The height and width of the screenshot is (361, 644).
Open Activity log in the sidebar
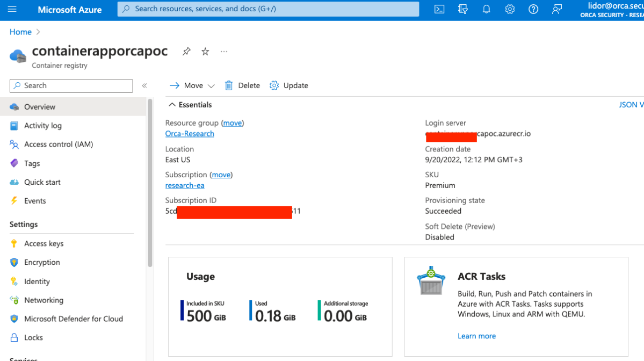pyautogui.click(x=73, y=126)
